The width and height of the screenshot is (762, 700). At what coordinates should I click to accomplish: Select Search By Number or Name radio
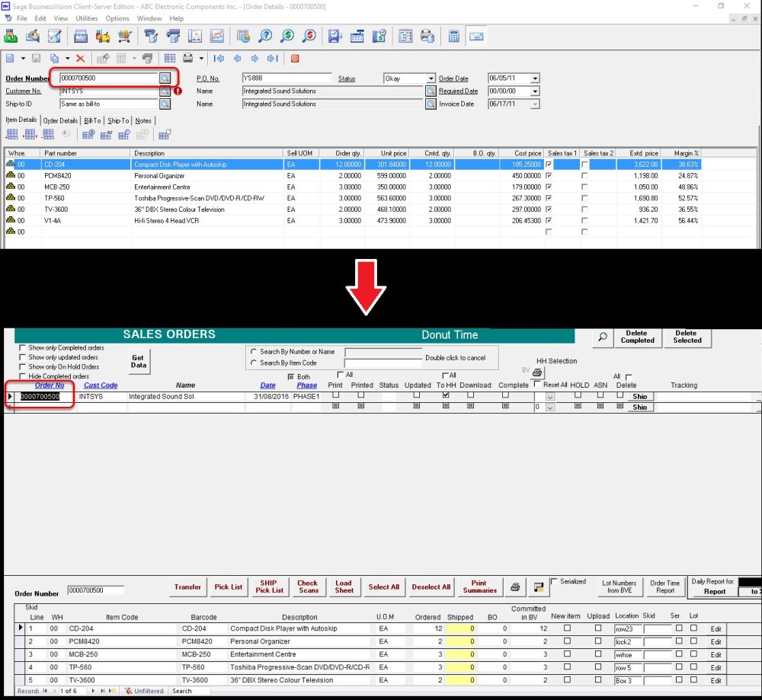(x=254, y=351)
